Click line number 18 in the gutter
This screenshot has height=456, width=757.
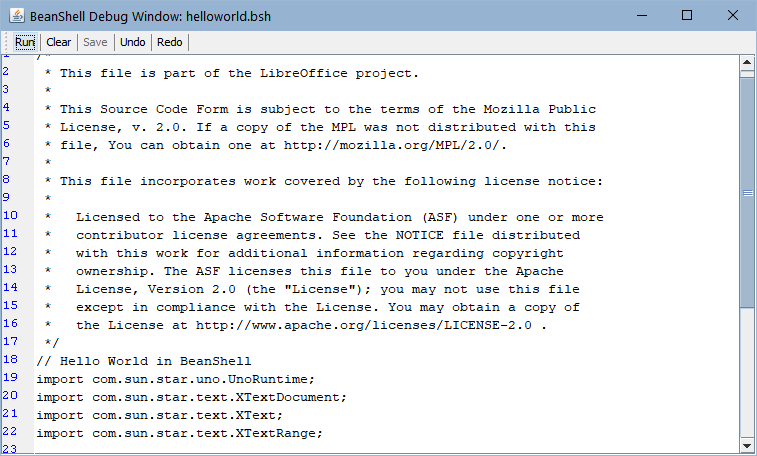coord(10,359)
